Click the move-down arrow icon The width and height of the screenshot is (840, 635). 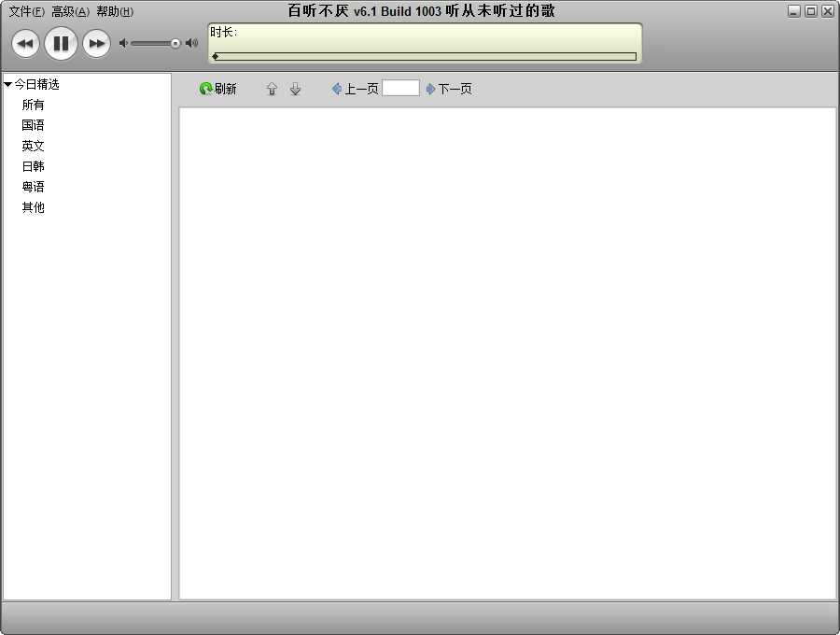coord(295,89)
